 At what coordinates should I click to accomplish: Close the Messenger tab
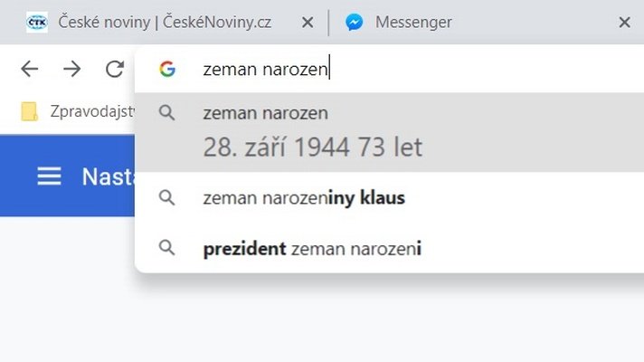pos(625,23)
